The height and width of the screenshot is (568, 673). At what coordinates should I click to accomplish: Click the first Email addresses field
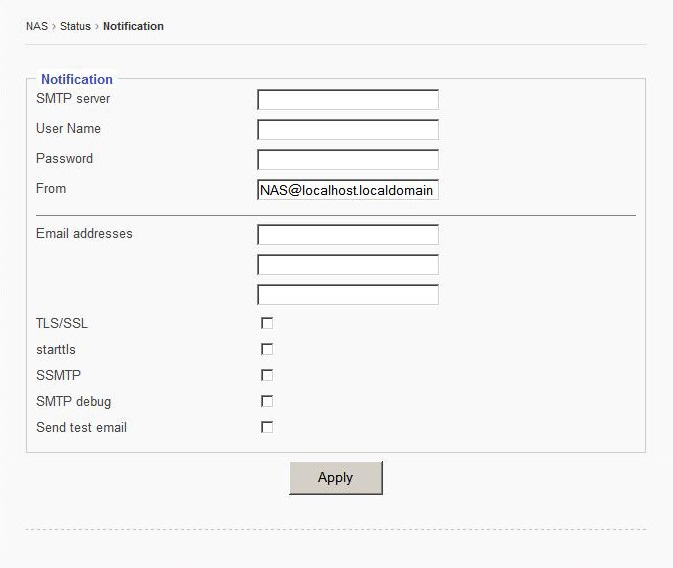pyautogui.click(x=347, y=235)
